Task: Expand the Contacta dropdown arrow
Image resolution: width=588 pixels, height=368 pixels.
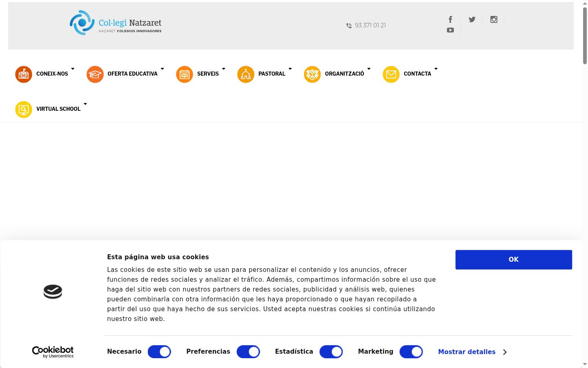Action: click(436, 69)
